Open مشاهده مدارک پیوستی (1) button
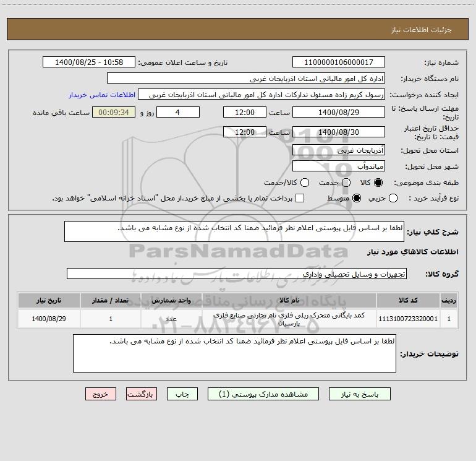Image resolution: width=476 pixels, height=461 pixels. pyautogui.click(x=263, y=394)
